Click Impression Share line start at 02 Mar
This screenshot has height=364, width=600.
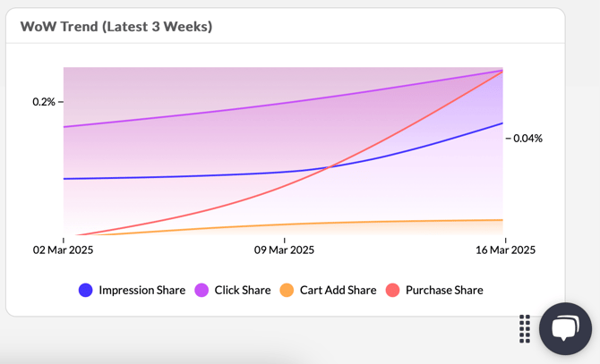(x=64, y=179)
